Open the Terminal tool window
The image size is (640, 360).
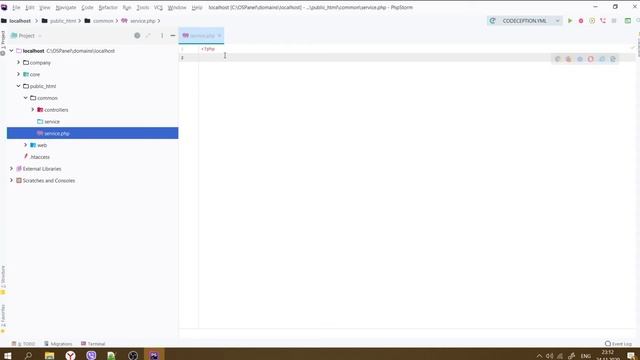(x=93, y=344)
